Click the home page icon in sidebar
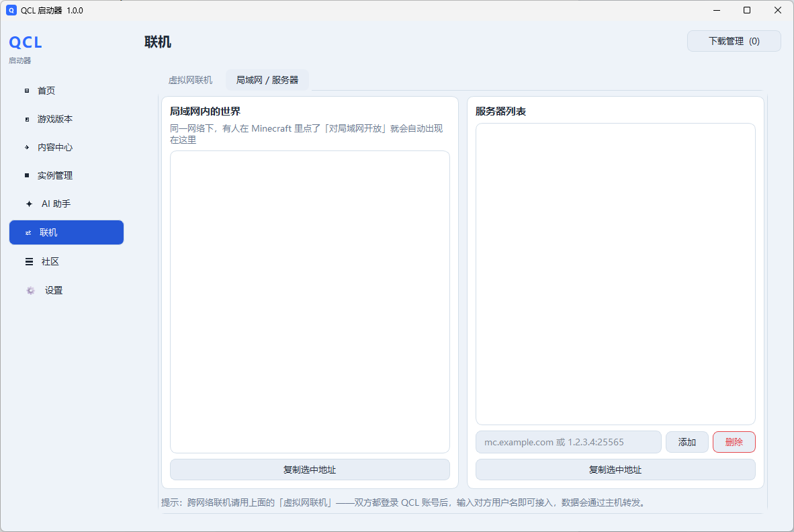Screen dimensions: 794x532 (x=27, y=91)
